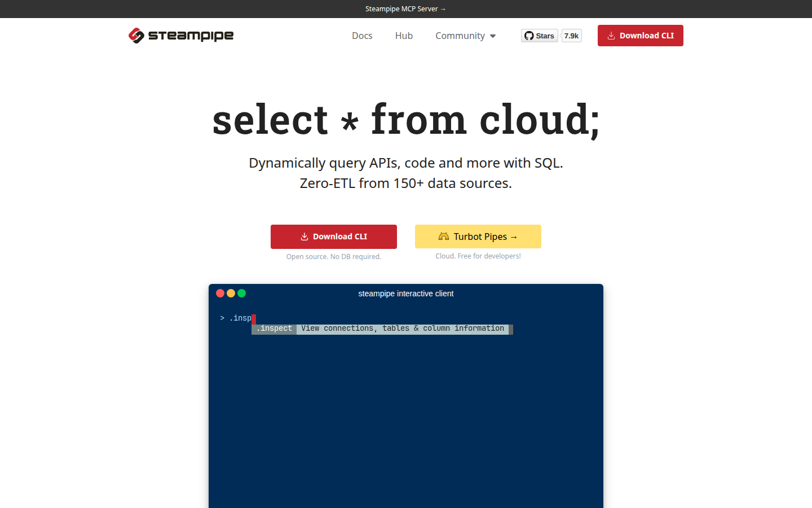The image size is (812, 508).
Task: Click the 'select * from cloud;' headline
Action: (406, 120)
